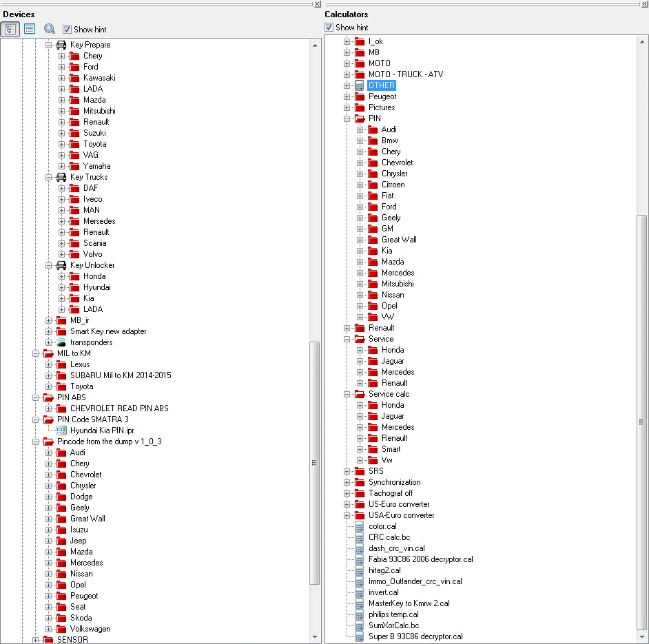
Task: Select MOTO - TRUCK - ATV folder
Action: [406, 74]
